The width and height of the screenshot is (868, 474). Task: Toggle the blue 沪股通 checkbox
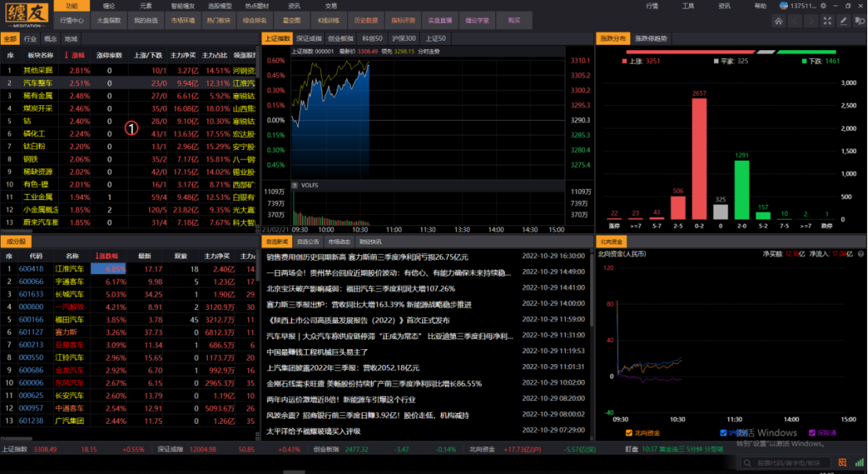coord(723,432)
